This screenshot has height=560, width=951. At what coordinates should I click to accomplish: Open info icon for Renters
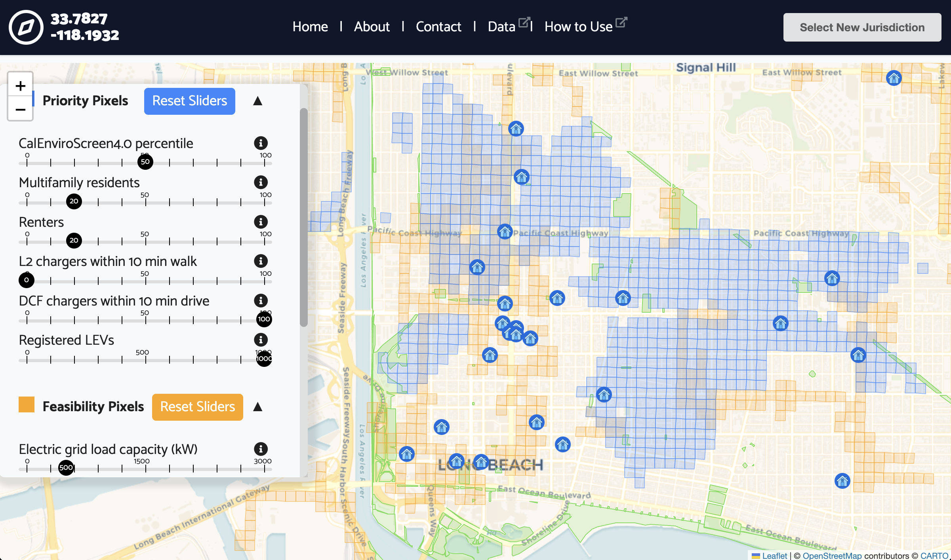click(261, 222)
